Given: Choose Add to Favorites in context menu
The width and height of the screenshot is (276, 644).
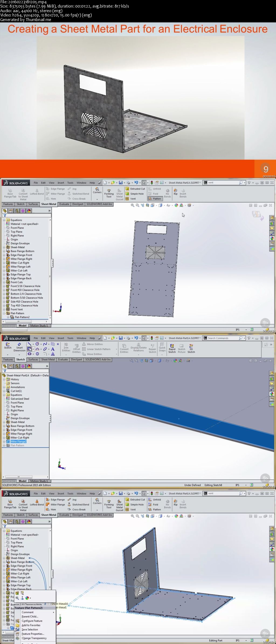Looking at the screenshot, I should [x=31, y=625].
